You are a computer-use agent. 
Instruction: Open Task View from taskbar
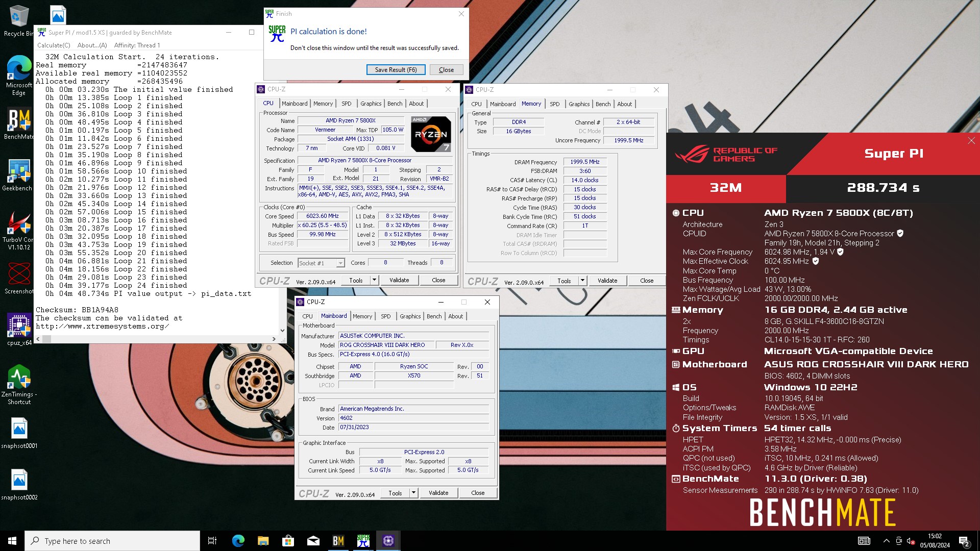point(212,541)
